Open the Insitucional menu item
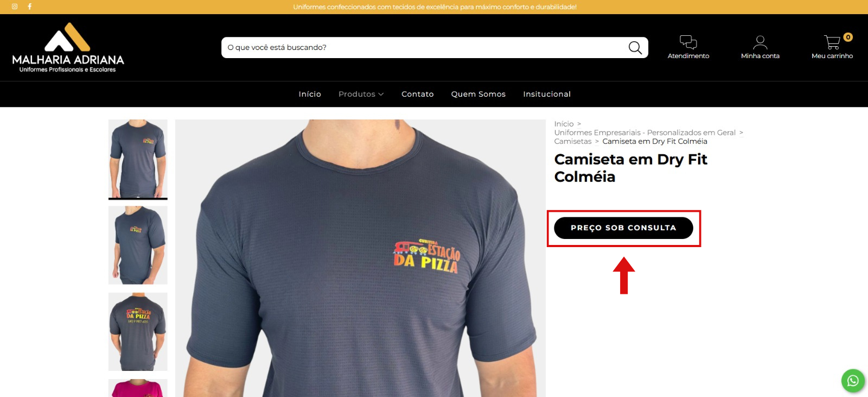Viewport: 868px width, 397px height. coord(547,94)
